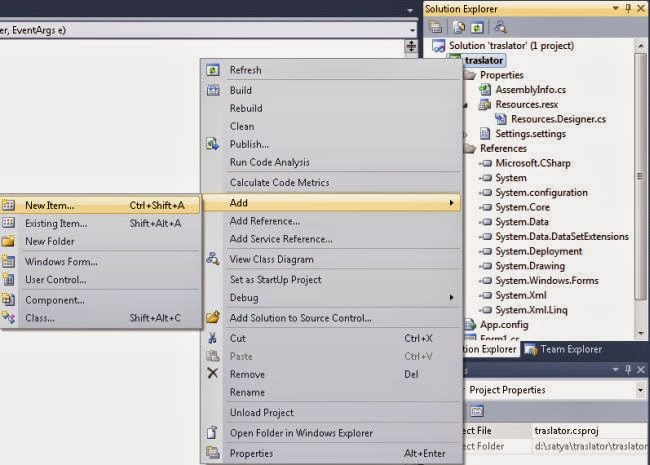This screenshot has width=650, height=465.
Task: Select the References folder node
Action: (x=503, y=148)
